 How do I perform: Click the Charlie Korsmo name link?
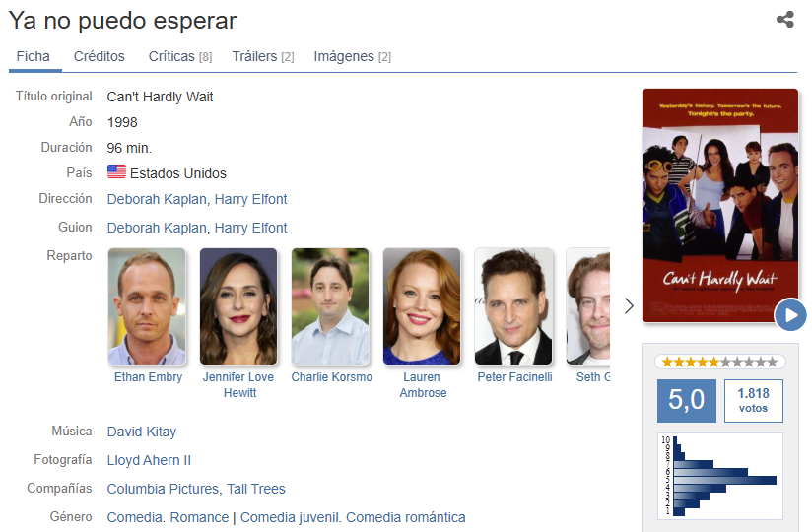pos(331,377)
